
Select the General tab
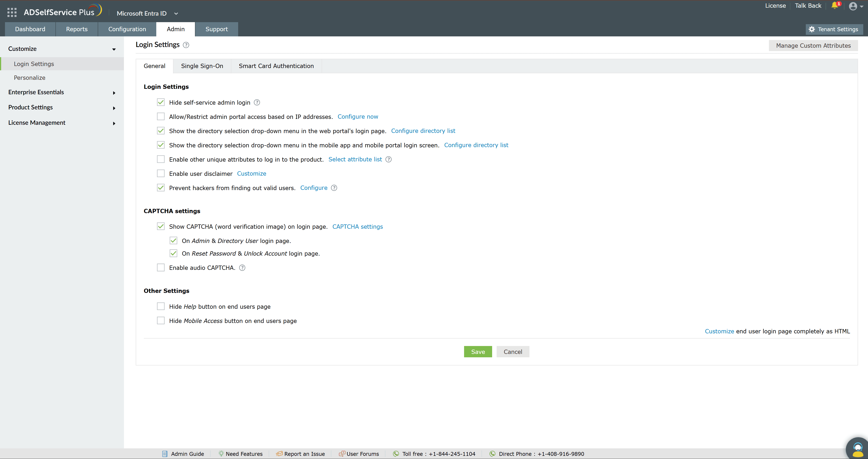click(x=154, y=66)
